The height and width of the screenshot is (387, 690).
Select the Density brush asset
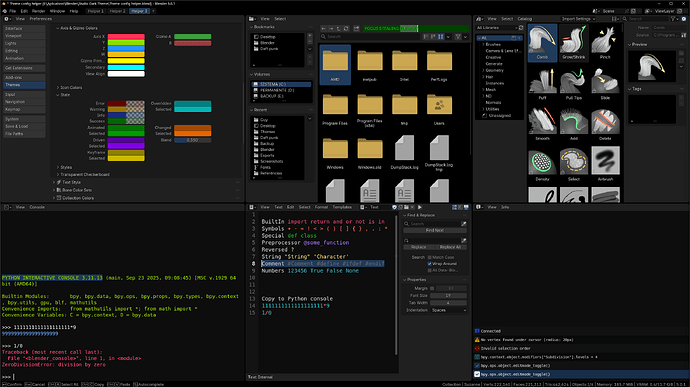click(x=542, y=164)
